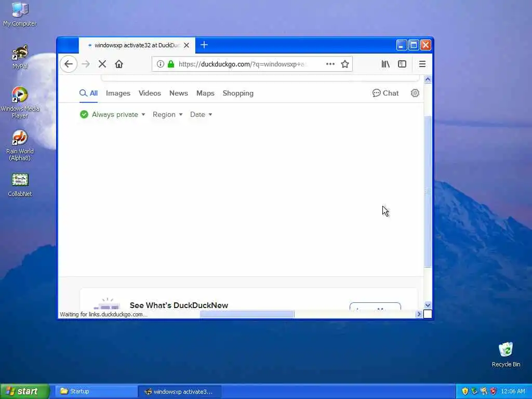Image resolution: width=532 pixels, height=399 pixels.
Task: Go back with the browser back arrow
Action: (69, 64)
